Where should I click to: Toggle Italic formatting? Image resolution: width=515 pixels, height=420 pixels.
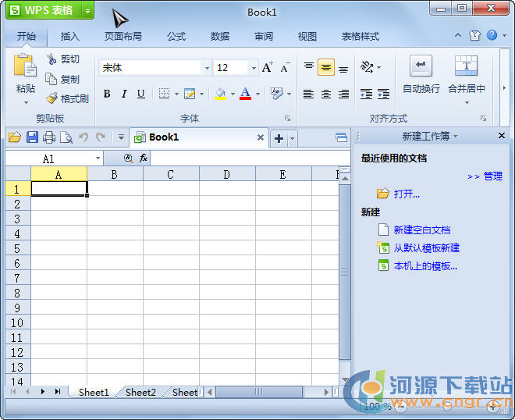(124, 94)
